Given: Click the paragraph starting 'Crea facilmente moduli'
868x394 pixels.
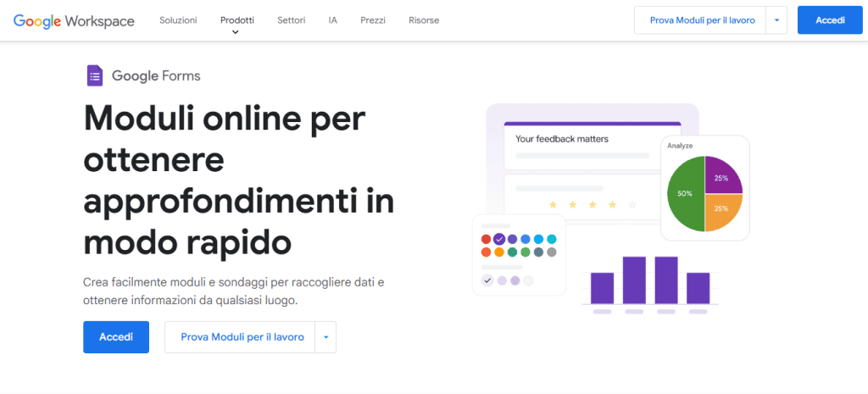Looking at the screenshot, I should (234, 291).
